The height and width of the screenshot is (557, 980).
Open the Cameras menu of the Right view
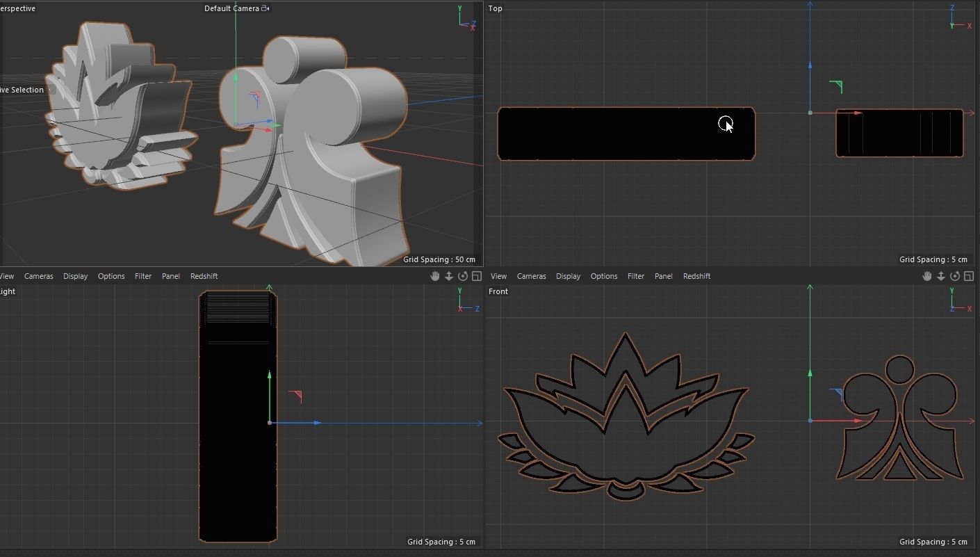click(39, 276)
